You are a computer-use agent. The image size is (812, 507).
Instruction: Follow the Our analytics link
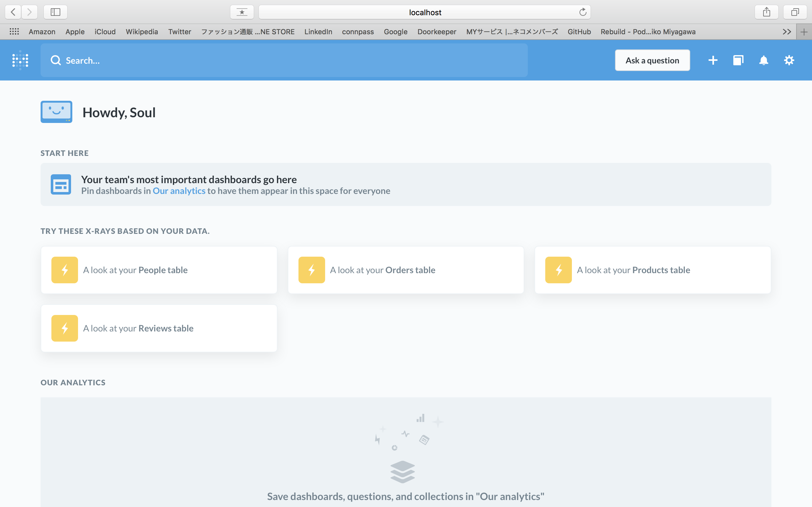pos(179,191)
